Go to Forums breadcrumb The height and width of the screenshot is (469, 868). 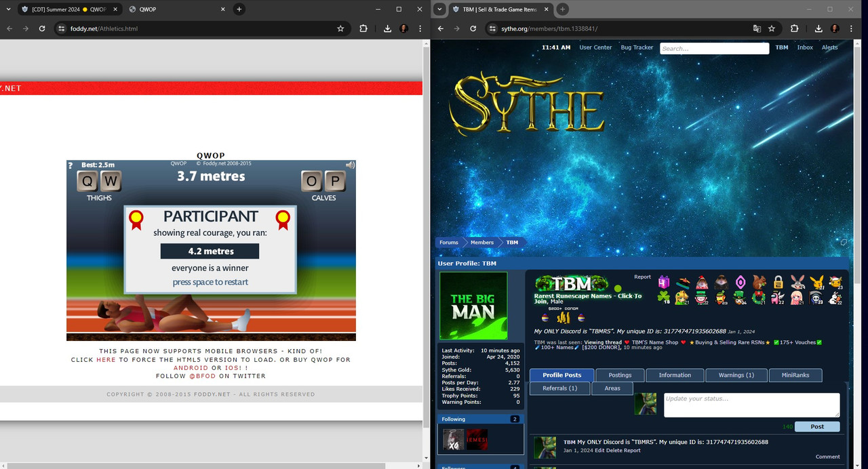pos(448,242)
